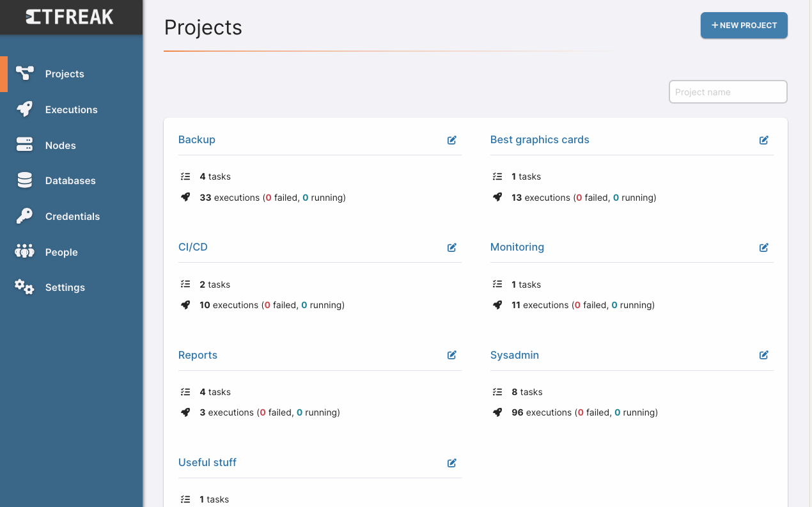Click the '33 executions' text under Backup
The image size is (812, 507).
coord(230,198)
